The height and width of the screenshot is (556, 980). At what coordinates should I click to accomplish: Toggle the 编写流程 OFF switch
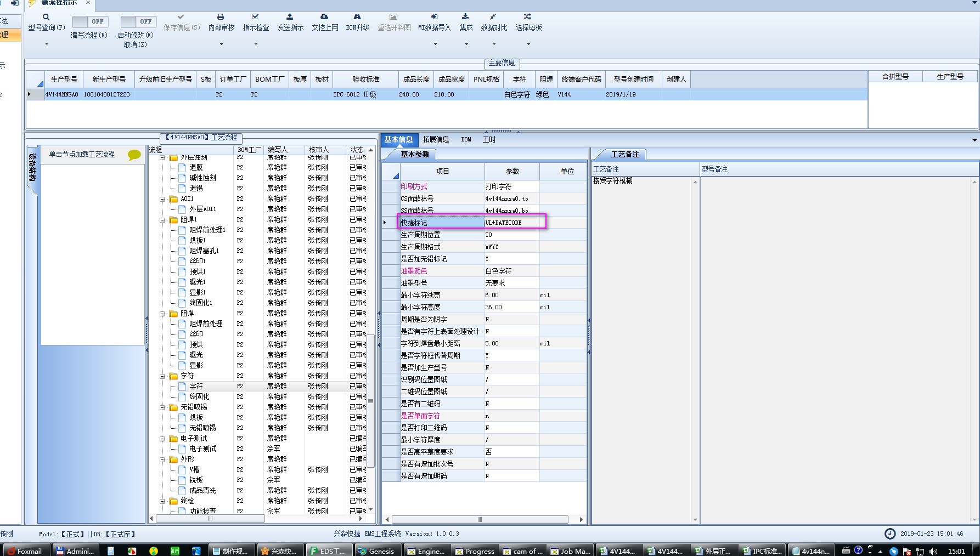[90, 21]
